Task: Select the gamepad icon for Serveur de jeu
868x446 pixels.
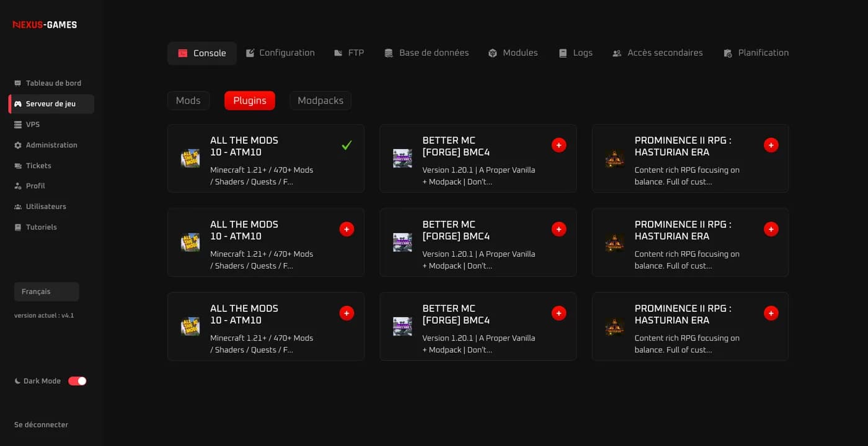Action: pos(18,104)
